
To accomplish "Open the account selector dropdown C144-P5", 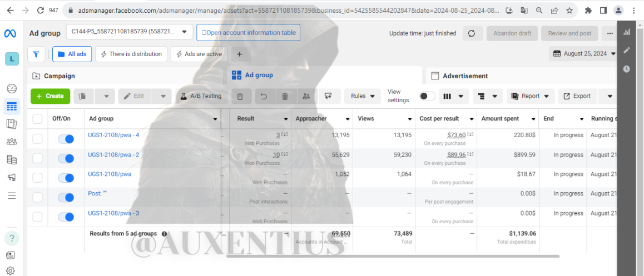I will pyautogui.click(x=130, y=32).
